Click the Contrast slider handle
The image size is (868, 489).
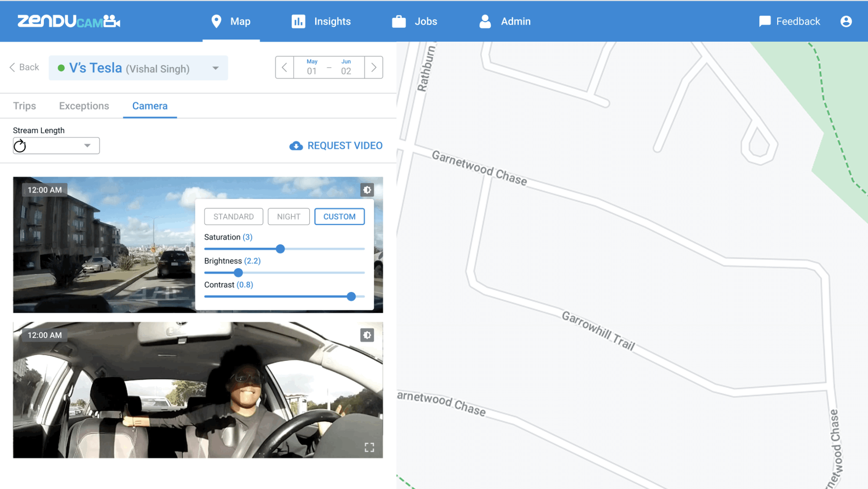351,296
